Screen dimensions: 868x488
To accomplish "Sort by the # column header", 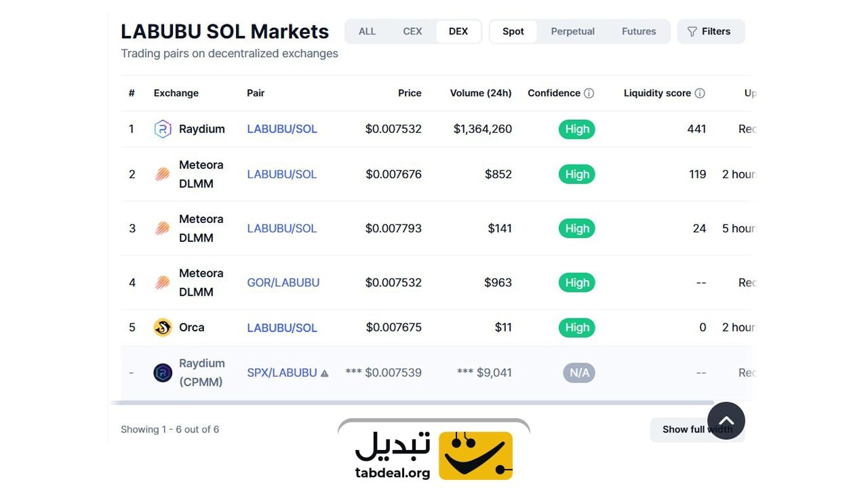I will pyautogui.click(x=132, y=93).
